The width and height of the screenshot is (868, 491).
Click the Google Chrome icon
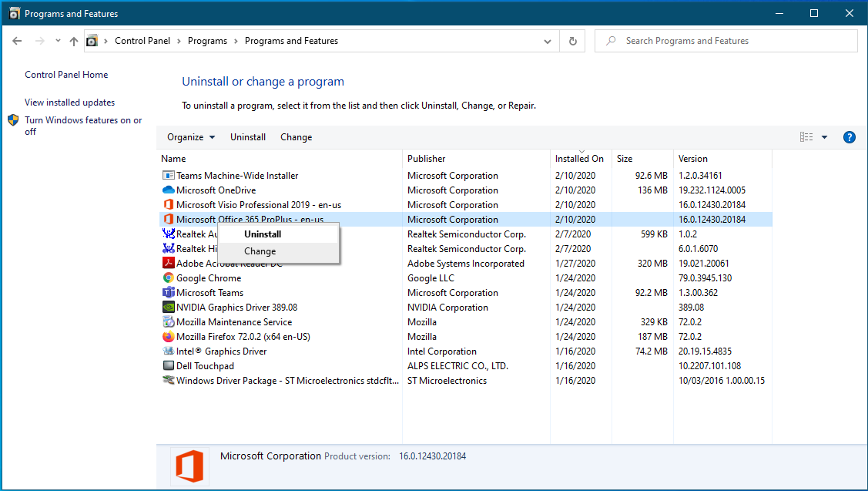(168, 277)
